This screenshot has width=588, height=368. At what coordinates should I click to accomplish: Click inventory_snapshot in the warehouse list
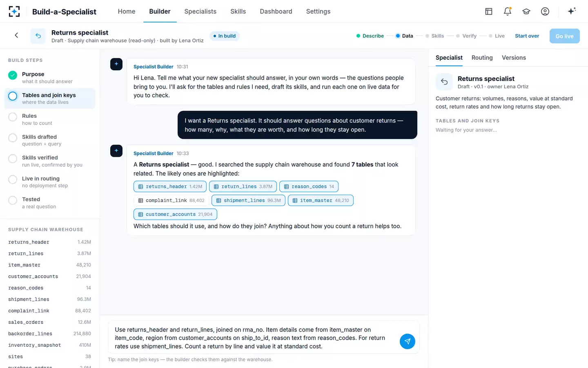click(x=49, y=345)
